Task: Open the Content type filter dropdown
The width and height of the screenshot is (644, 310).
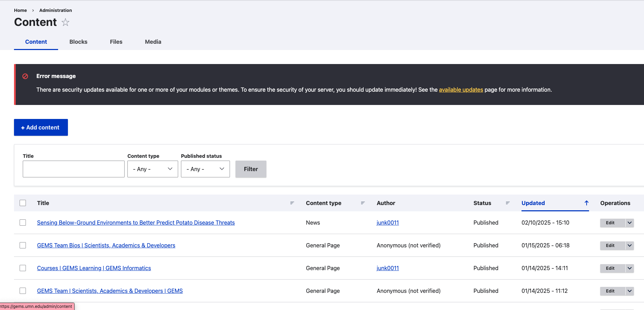Action: coord(153,169)
